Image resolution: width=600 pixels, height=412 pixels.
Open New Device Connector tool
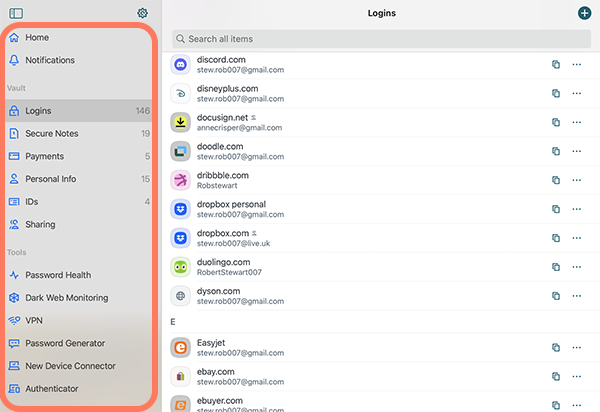[x=78, y=366]
